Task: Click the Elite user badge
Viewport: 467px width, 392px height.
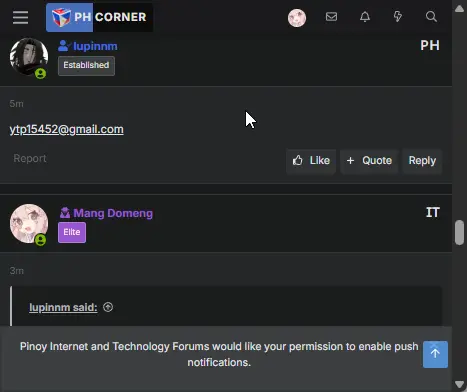Action: coord(72,232)
